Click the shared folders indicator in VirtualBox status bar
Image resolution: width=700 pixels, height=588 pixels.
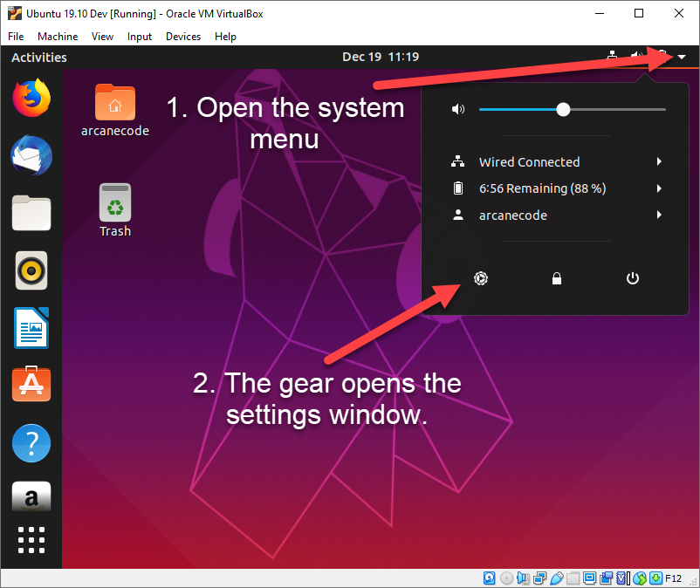pos(573,578)
